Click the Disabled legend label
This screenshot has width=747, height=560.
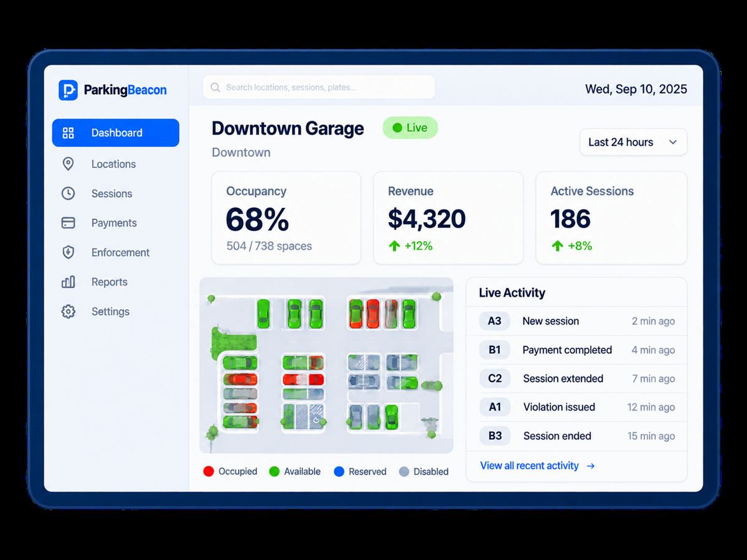[431, 472]
